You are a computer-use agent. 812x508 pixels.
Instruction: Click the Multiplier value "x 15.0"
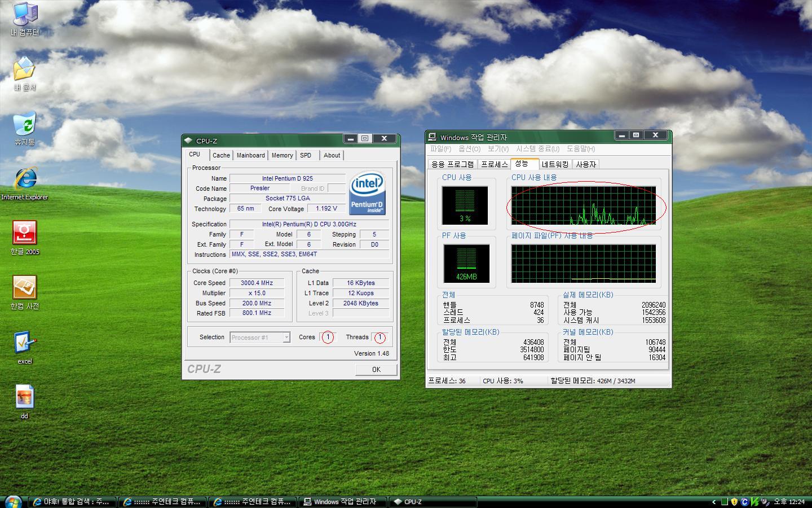pos(257,294)
